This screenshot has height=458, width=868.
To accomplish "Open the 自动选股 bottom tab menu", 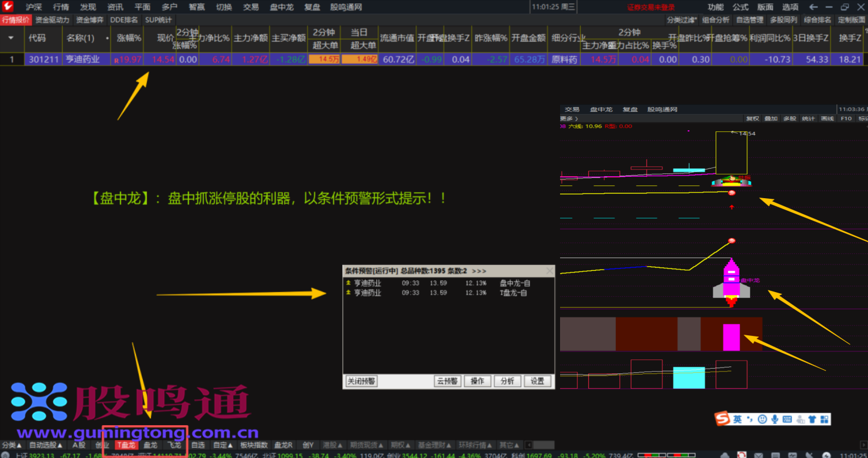I will pyautogui.click(x=46, y=445).
